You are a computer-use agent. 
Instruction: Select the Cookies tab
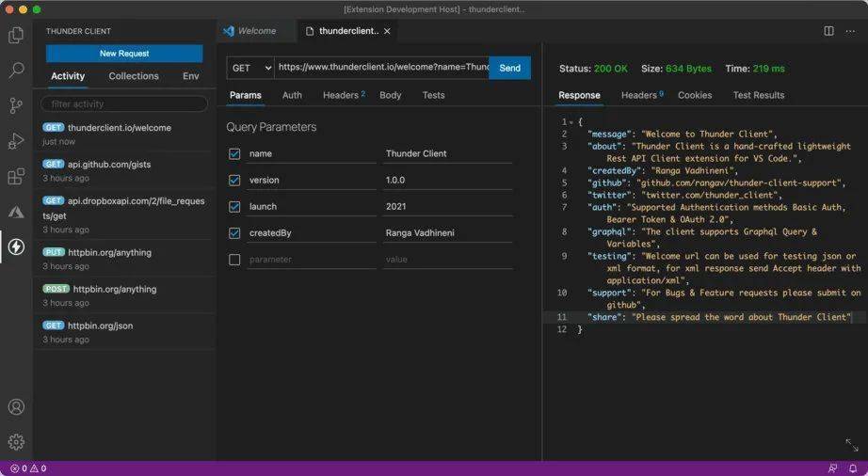point(695,95)
